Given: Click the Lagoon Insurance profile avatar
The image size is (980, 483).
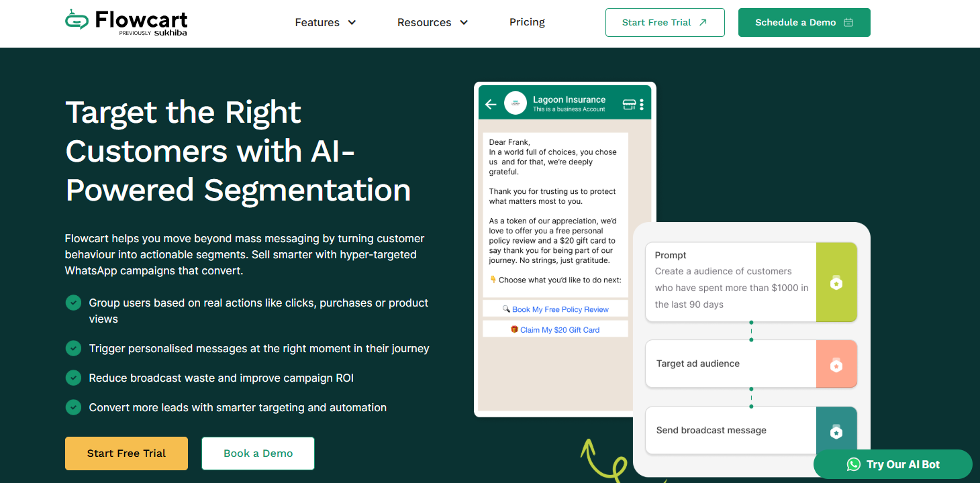Looking at the screenshot, I should click(x=516, y=103).
